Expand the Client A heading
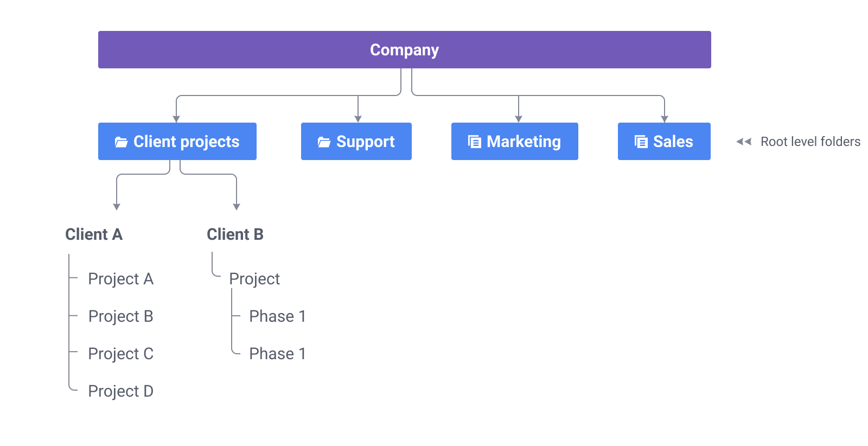 (x=94, y=234)
